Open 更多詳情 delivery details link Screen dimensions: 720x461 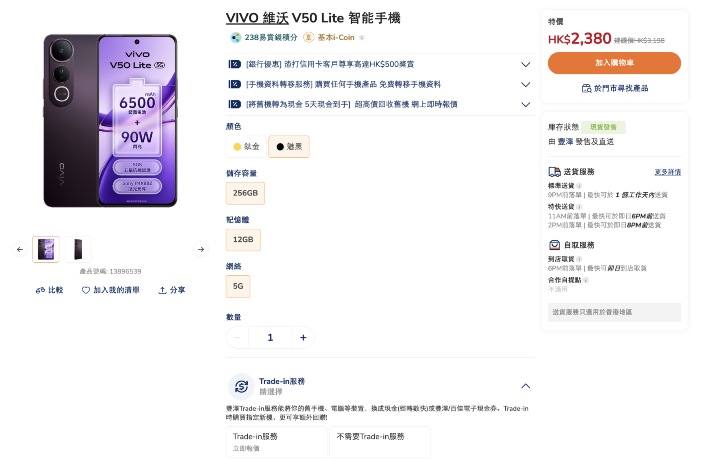click(x=668, y=172)
